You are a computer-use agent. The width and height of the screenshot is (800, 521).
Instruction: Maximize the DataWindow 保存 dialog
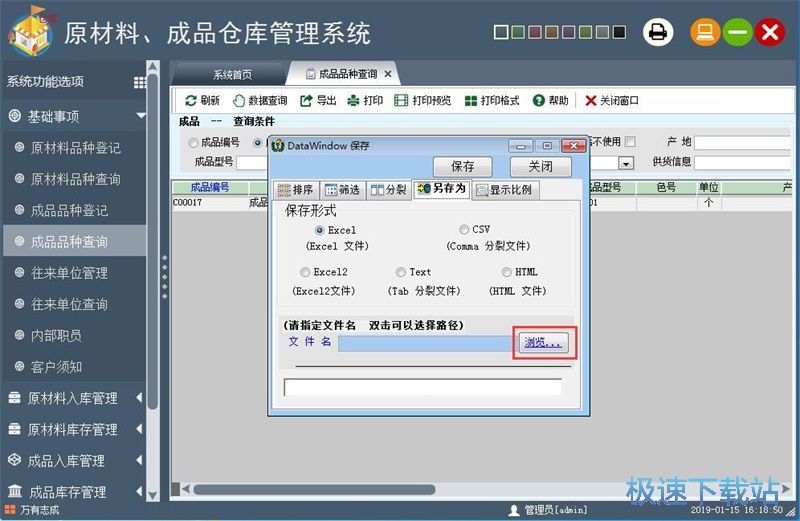(x=547, y=146)
